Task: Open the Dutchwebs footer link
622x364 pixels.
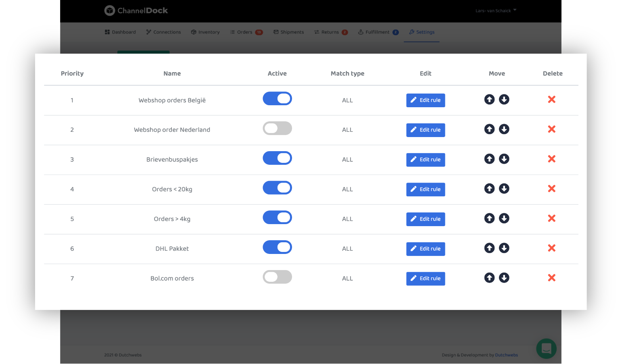Action: pyautogui.click(x=506, y=355)
